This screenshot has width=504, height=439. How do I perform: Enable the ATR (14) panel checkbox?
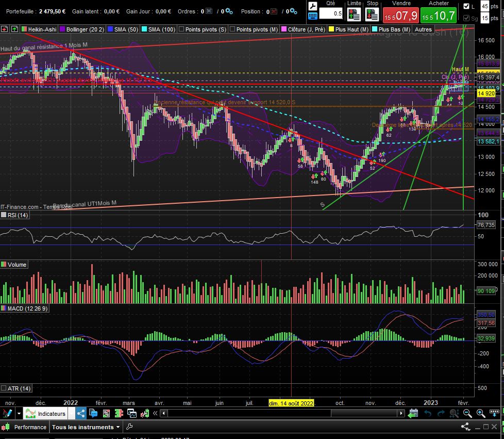[4, 388]
